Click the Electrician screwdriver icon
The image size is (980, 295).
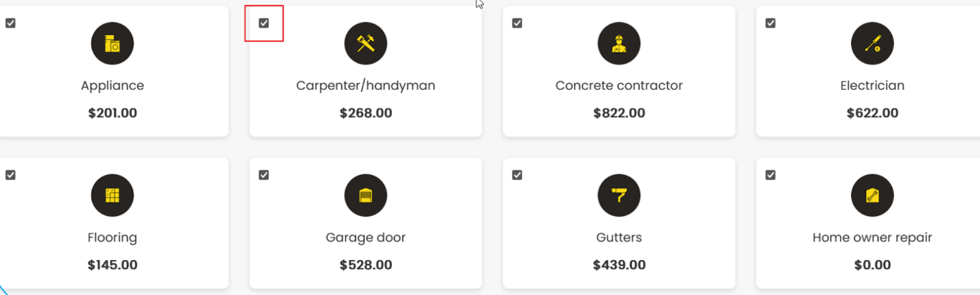872,43
